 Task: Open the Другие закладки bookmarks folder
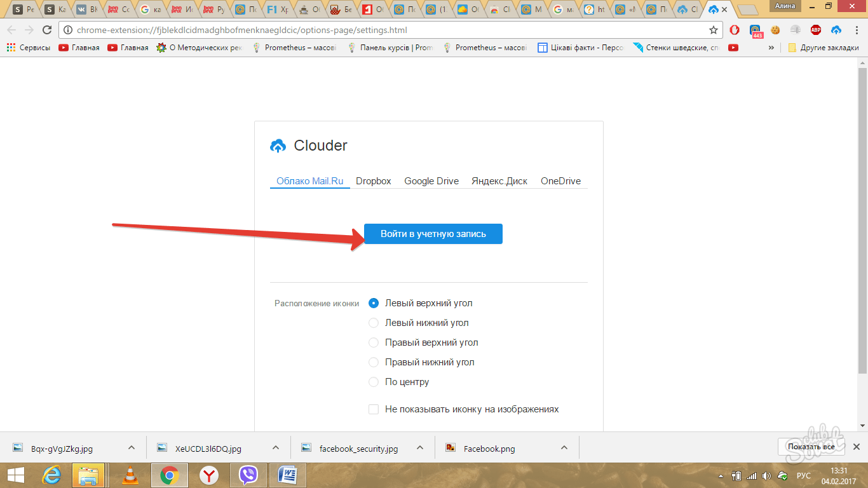click(824, 48)
